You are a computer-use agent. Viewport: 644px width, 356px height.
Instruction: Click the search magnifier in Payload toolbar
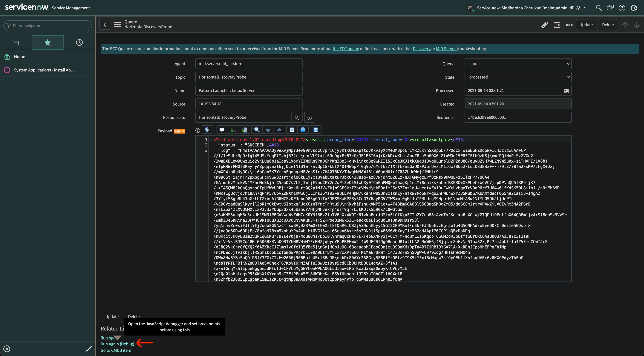point(257,130)
